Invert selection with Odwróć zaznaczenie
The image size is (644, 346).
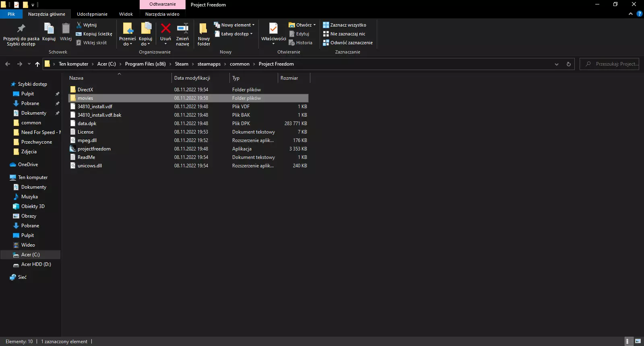[348, 43]
